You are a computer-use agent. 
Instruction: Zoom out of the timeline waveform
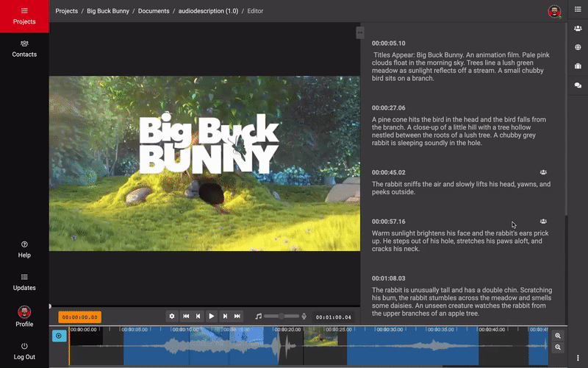coord(558,347)
